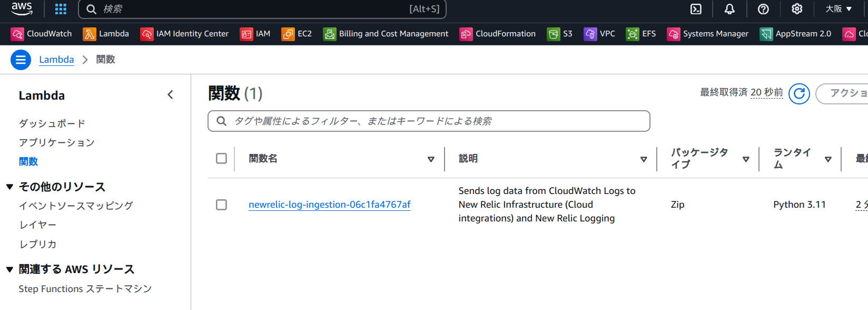Click the 20 秒前 last-fetched timestamp
Viewport: 868px width, 310px height.
(767, 92)
